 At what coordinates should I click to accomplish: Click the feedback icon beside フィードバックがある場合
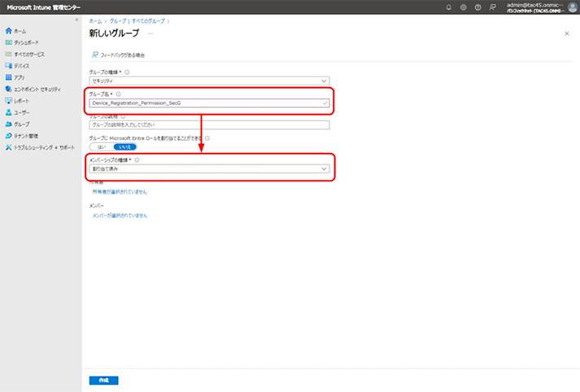click(x=94, y=54)
